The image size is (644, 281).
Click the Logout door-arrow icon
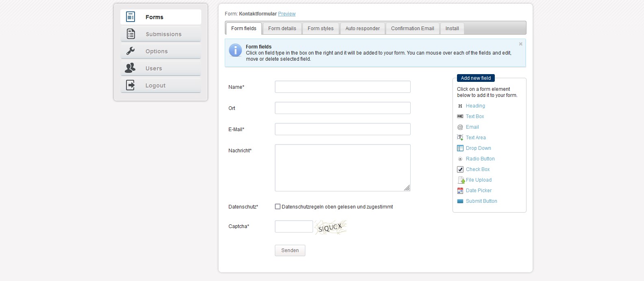pyautogui.click(x=131, y=85)
